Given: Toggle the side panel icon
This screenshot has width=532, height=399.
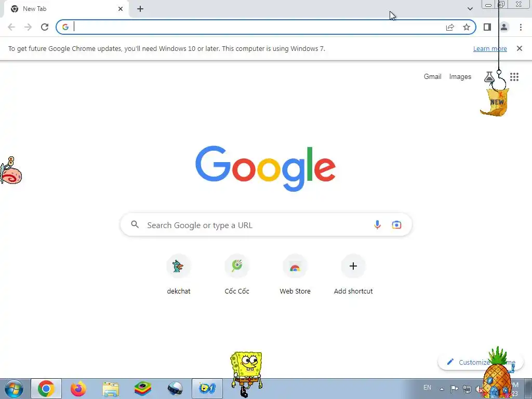Looking at the screenshot, I should tap(487, 27).
